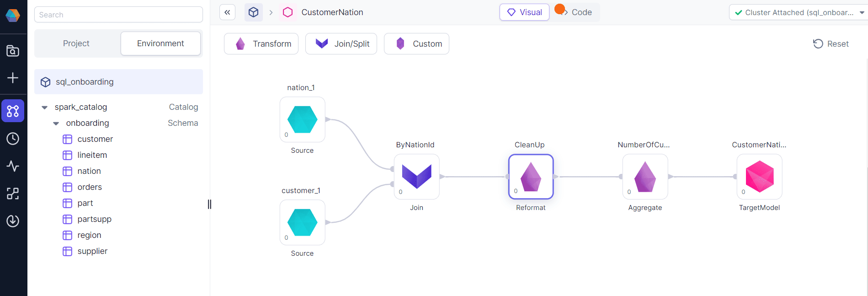
Task: Click the Reset button
Action: coord(831,44)
